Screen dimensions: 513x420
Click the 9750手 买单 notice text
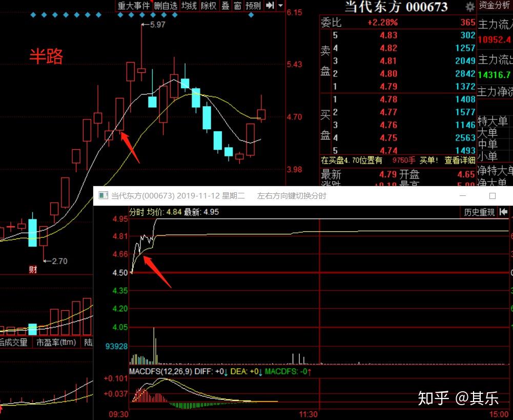coord(415,160)
